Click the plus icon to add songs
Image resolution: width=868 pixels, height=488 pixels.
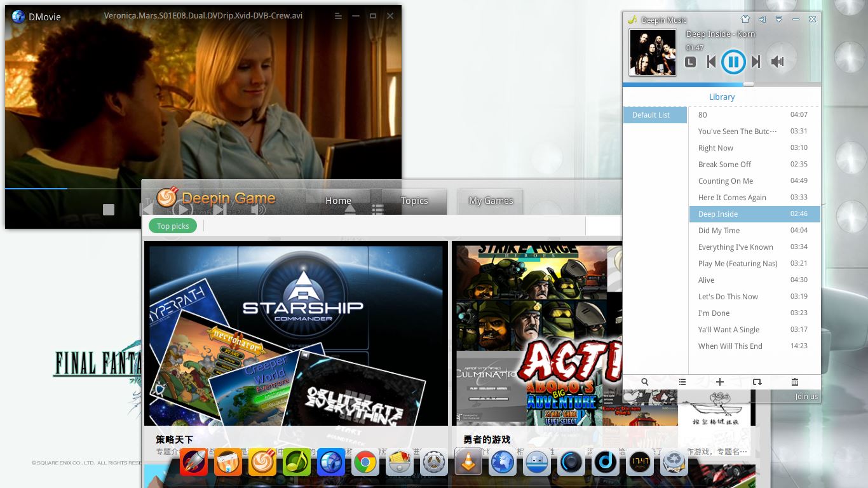(720, 382)
